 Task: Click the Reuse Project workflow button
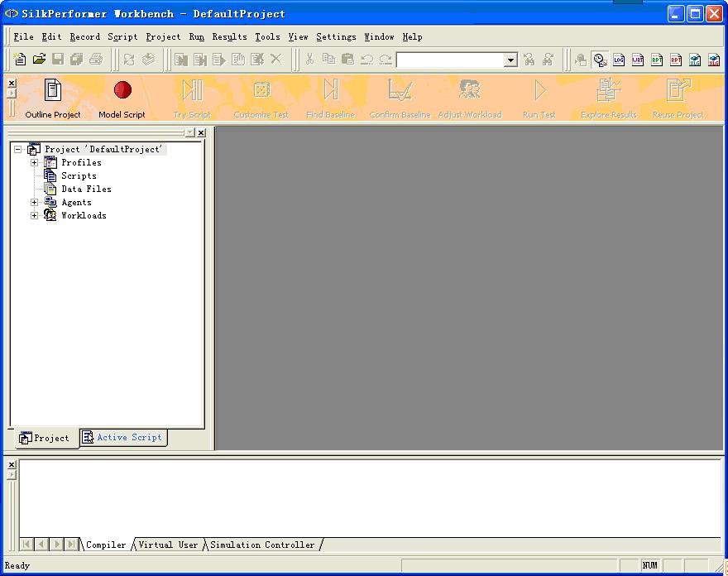pos(678,98)
